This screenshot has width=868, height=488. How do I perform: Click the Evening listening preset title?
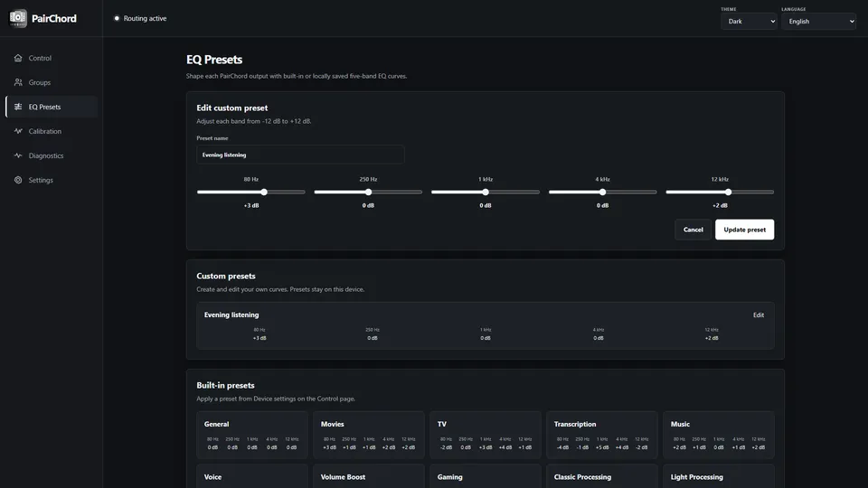click(x=231, y=314)
